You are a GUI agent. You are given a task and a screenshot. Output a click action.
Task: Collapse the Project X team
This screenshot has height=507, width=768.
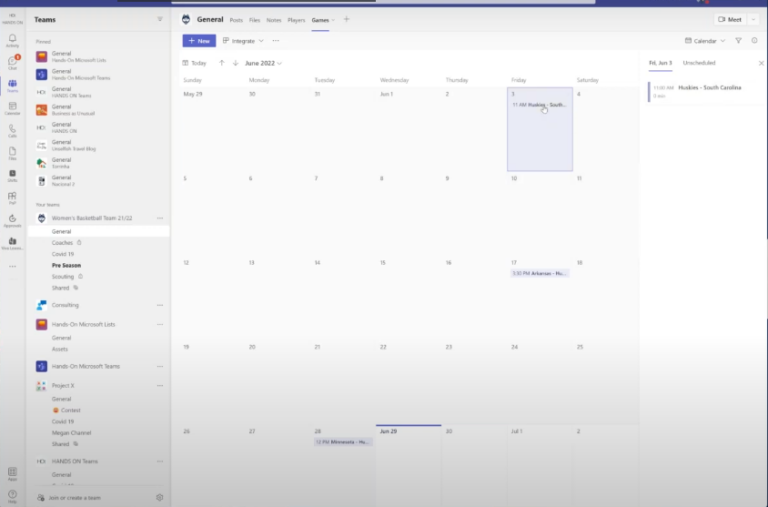click(x=63, y=386)
